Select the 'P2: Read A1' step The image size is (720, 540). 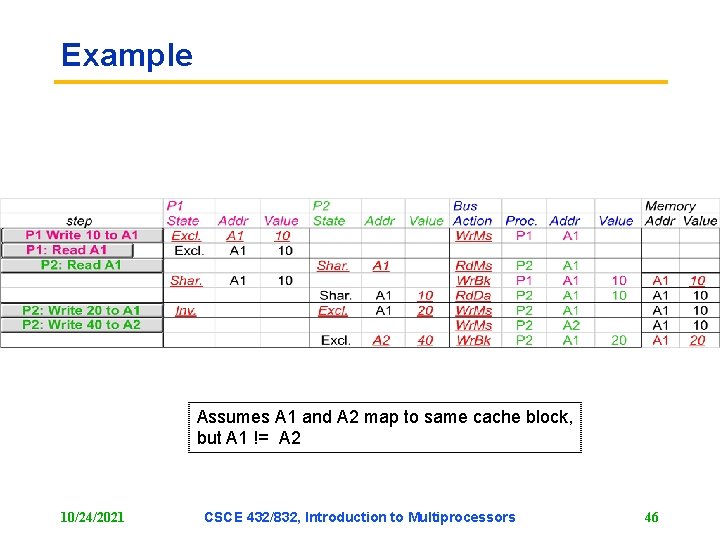coord(82,265)
